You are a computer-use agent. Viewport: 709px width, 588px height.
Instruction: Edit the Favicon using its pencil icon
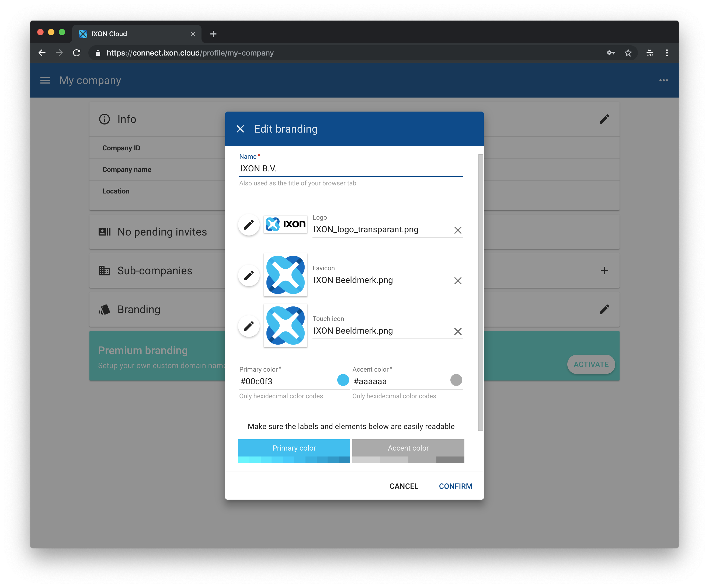(249, 275)
